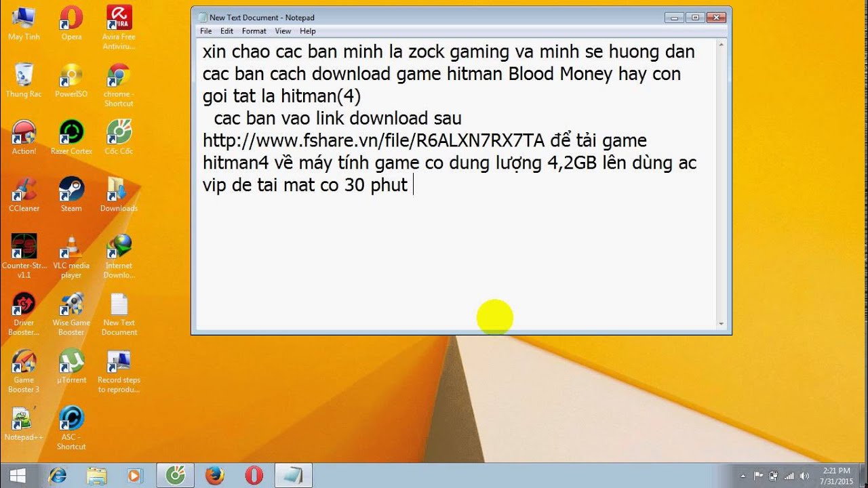This screenshot has width=868, height=488.
Task: Close the Notepad window
Action: pos(716,18)
